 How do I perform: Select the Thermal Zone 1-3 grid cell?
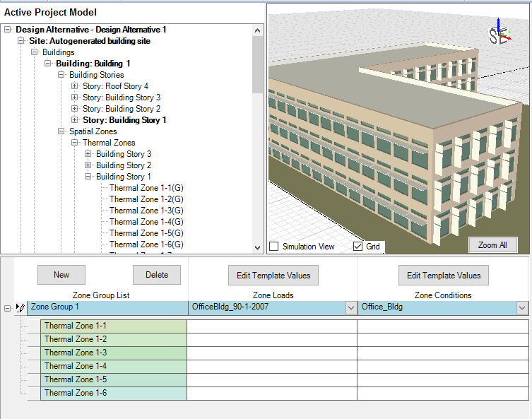click(114, 353)
